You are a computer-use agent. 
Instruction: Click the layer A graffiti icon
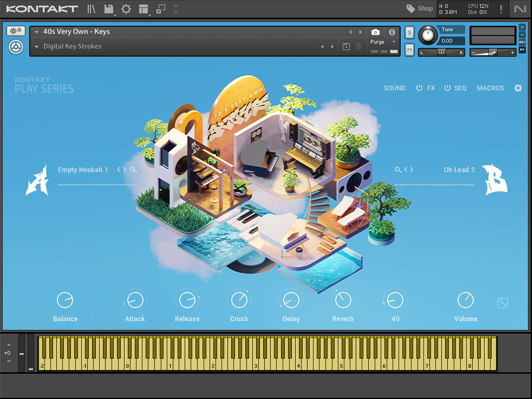click(37, 180)
